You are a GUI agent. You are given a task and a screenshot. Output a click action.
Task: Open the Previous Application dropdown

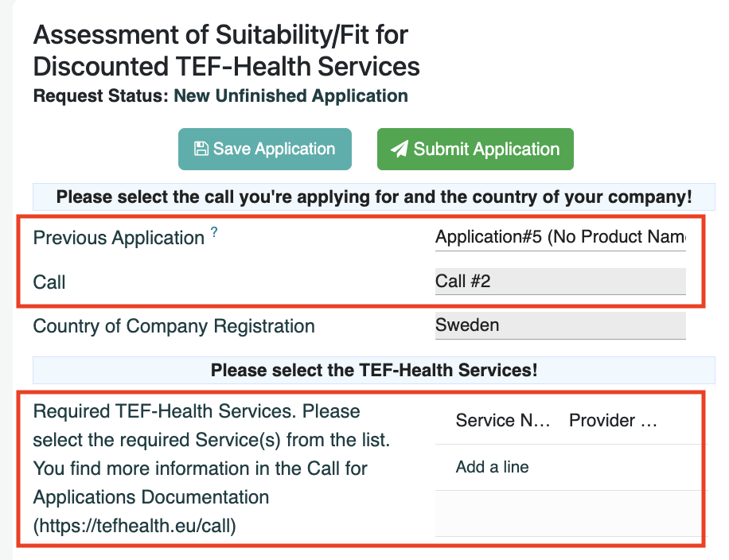pyautogui.click(x=560, y=237)
